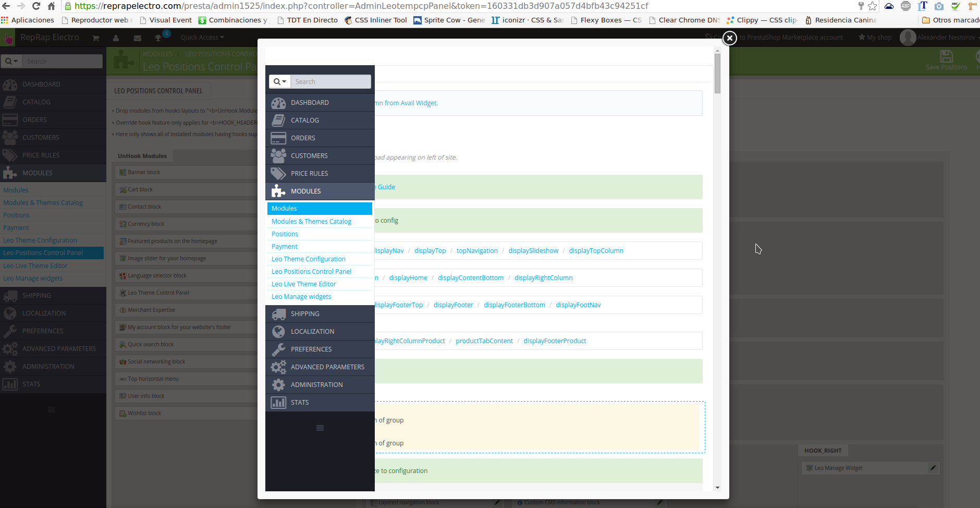Open Customers people icon in modal sidebar

(278, 156)
